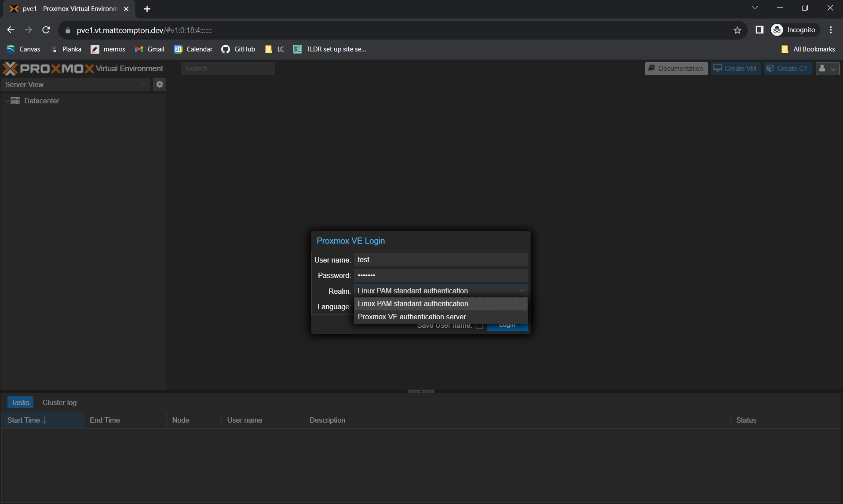This screenshot has width=843, height=504.
Task: Switch to the Tasks tab
Action: pos(20,402)
